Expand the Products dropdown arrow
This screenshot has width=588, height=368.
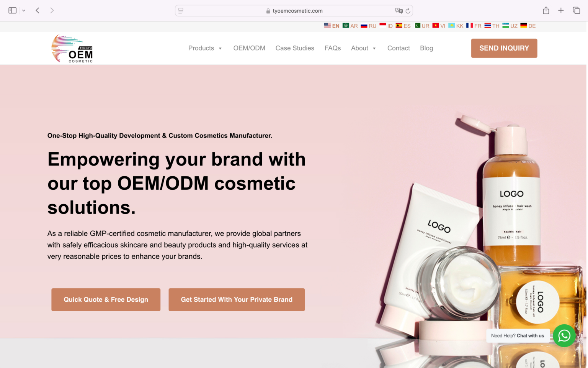(x=220, y=48)
